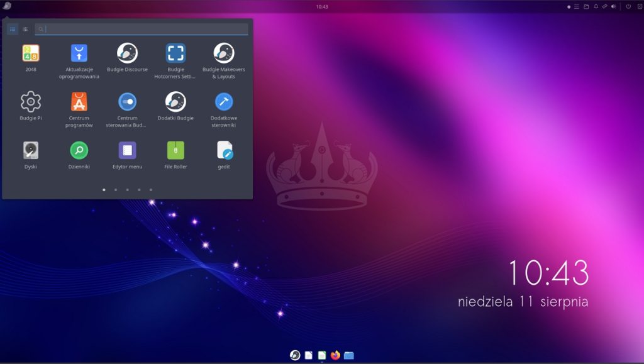Open the 2048 game

[30, 53]
